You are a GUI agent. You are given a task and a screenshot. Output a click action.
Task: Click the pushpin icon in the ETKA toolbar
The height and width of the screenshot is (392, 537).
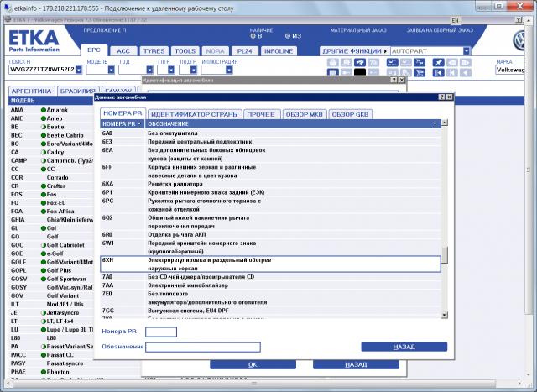point(438,63)
